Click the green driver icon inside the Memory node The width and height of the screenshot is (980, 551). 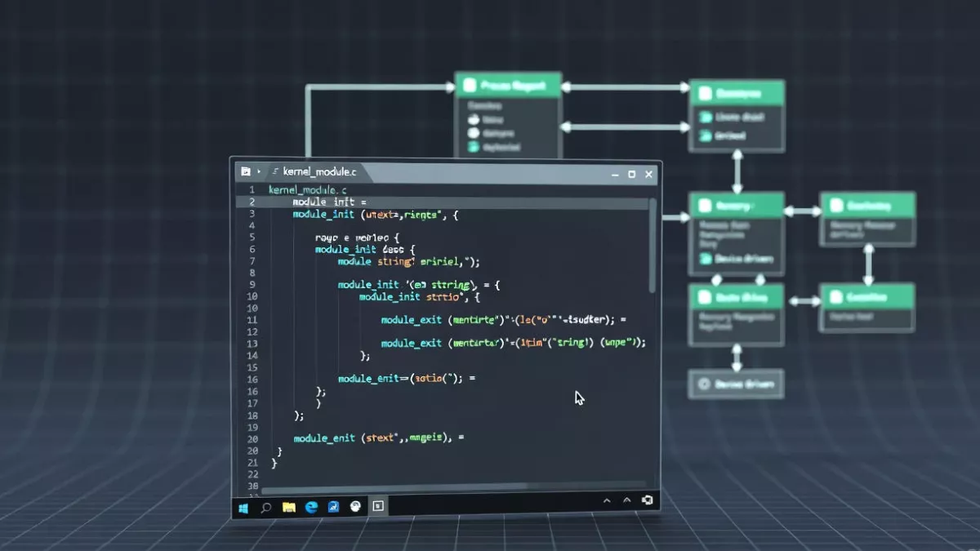pyautogui.click(x=705, y=258)
